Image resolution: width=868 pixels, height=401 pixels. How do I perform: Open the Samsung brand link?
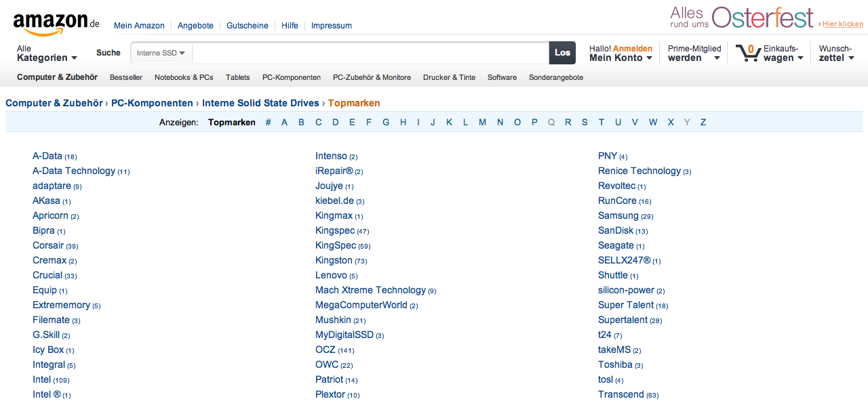(x=618, y=215)
